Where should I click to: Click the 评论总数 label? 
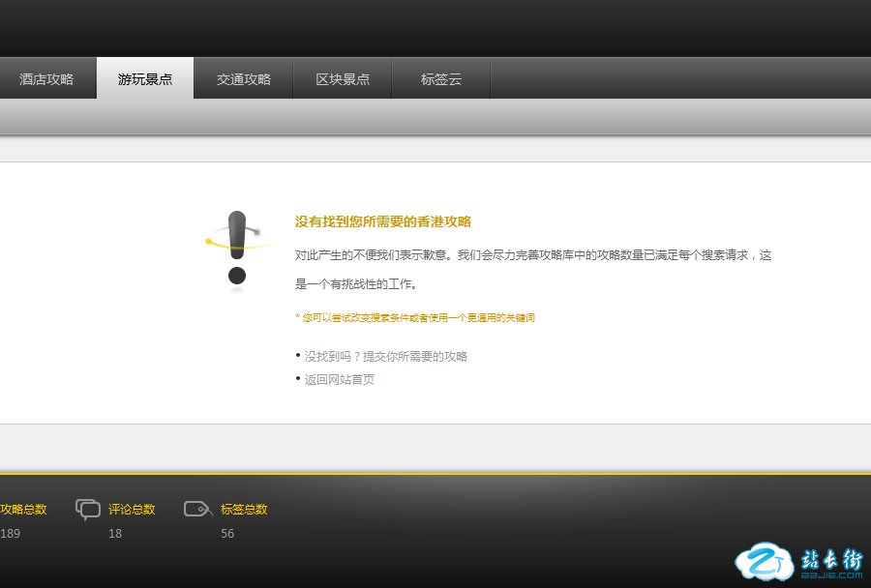coord(132,510)
